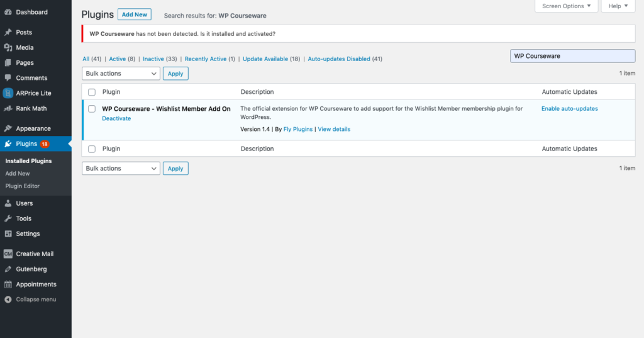Click the Gutenberg pencil icon
This screenshot has width=644, height=338.
click(x=8, y=269)
